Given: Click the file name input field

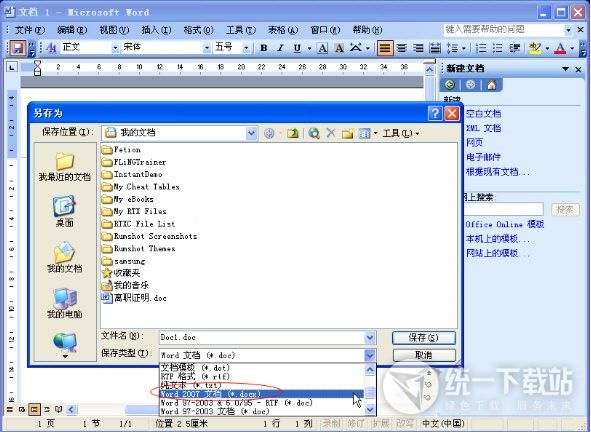Looking at the screenshot, I should (x=262, y=337).
